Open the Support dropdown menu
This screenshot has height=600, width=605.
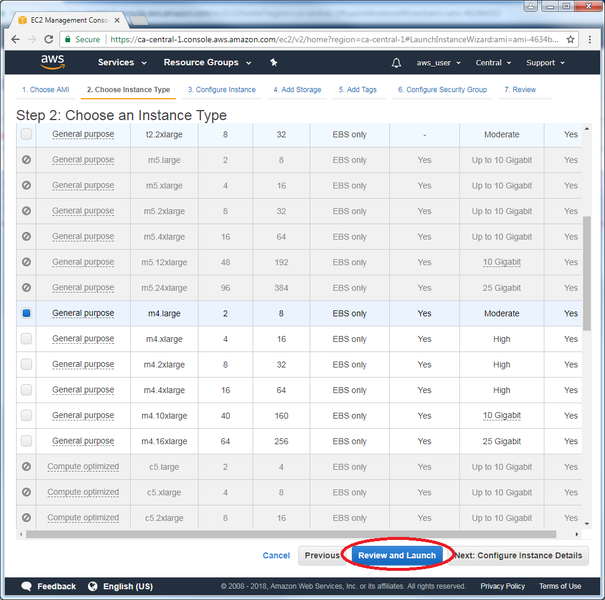click(x=545, y=63)
